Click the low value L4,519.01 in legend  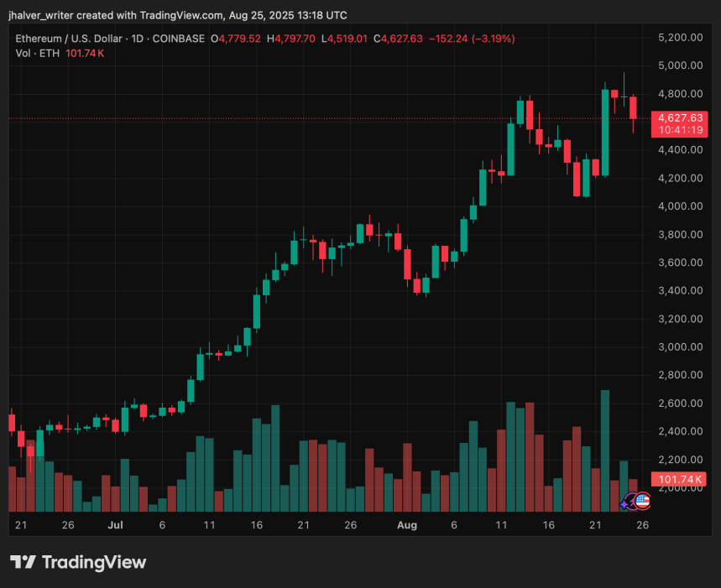click(346, 39)
